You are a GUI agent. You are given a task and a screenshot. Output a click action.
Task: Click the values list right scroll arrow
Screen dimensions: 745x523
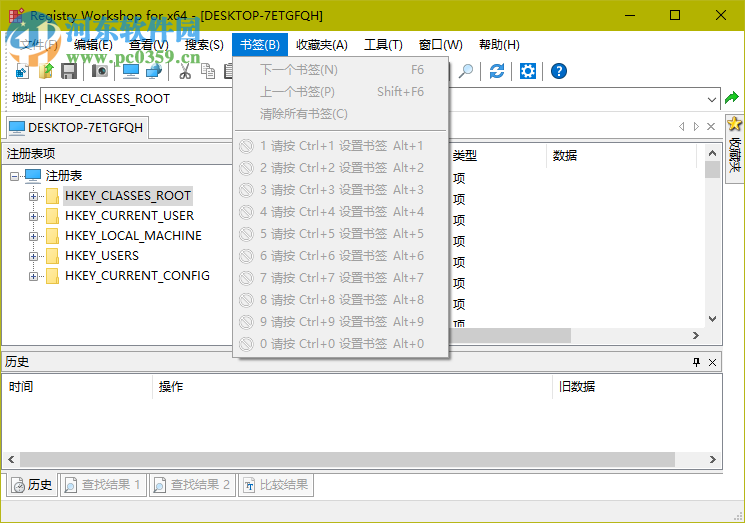click(x=696, y=335)
